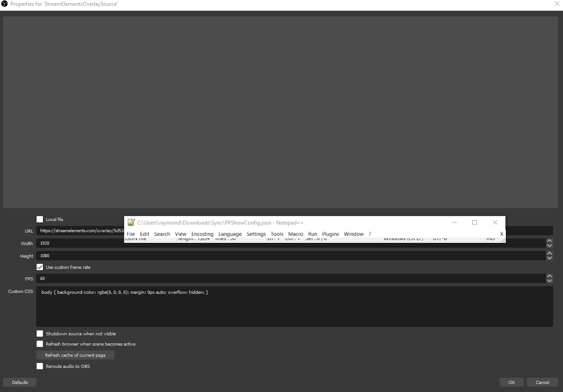
Task: Close the Notepad++ document with the X
Action: click(501, 234)
